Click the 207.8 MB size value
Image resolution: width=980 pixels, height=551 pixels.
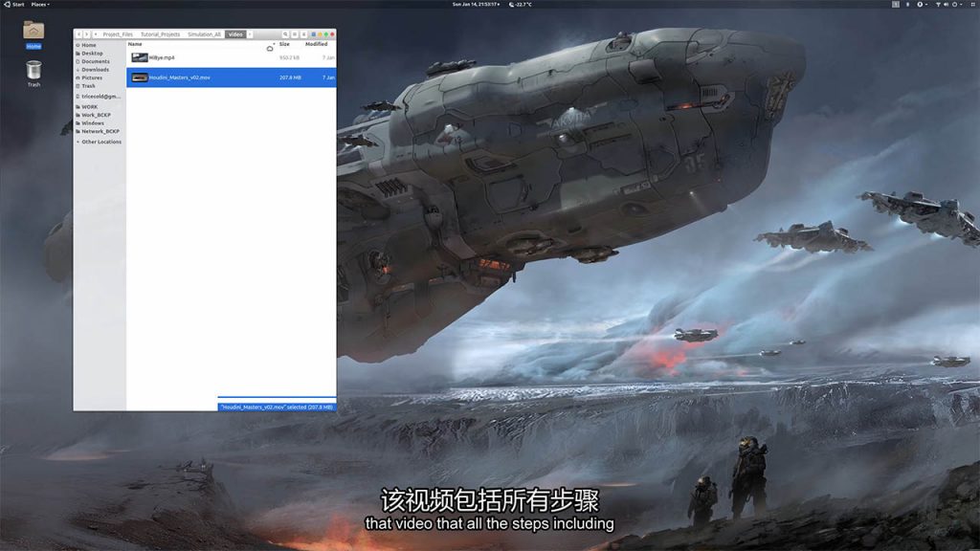click(290, 77)
